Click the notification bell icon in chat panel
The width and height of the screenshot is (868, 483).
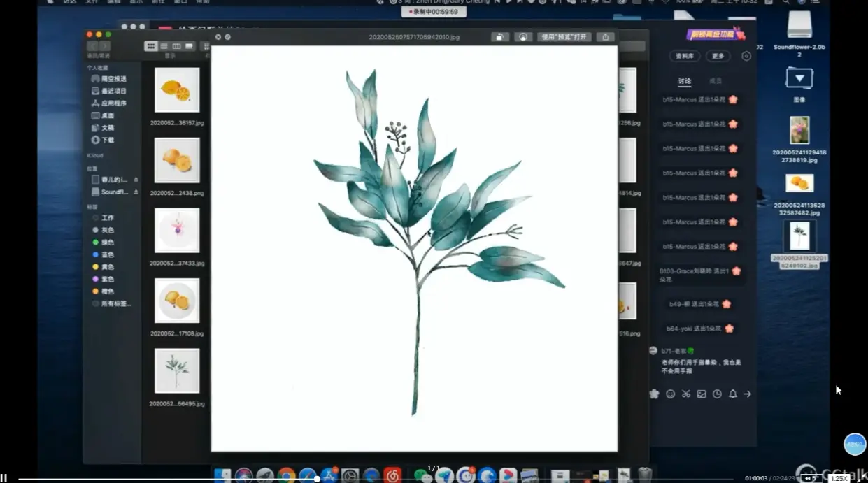click(732, 394)
